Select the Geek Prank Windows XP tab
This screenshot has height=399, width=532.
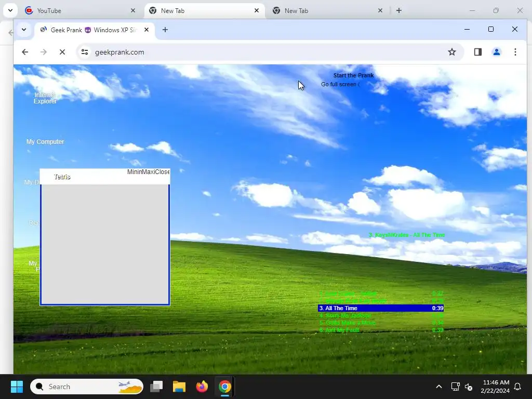tap(95, 30)
